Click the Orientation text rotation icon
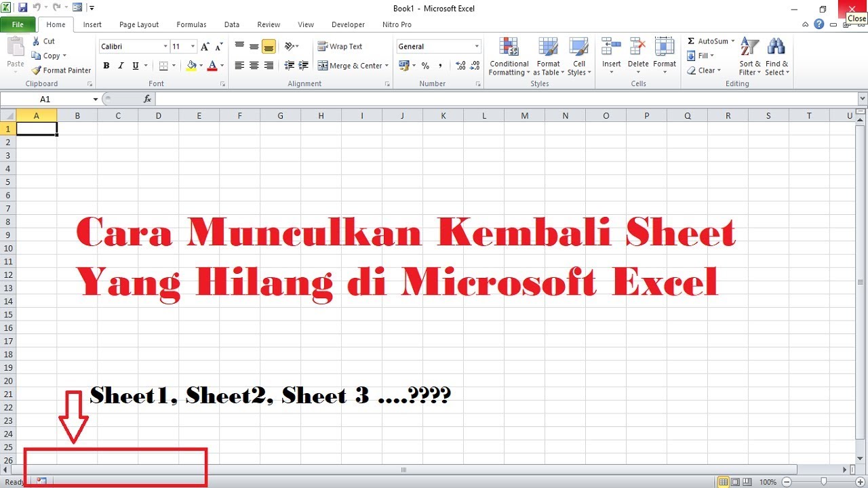 coord(289,46)
